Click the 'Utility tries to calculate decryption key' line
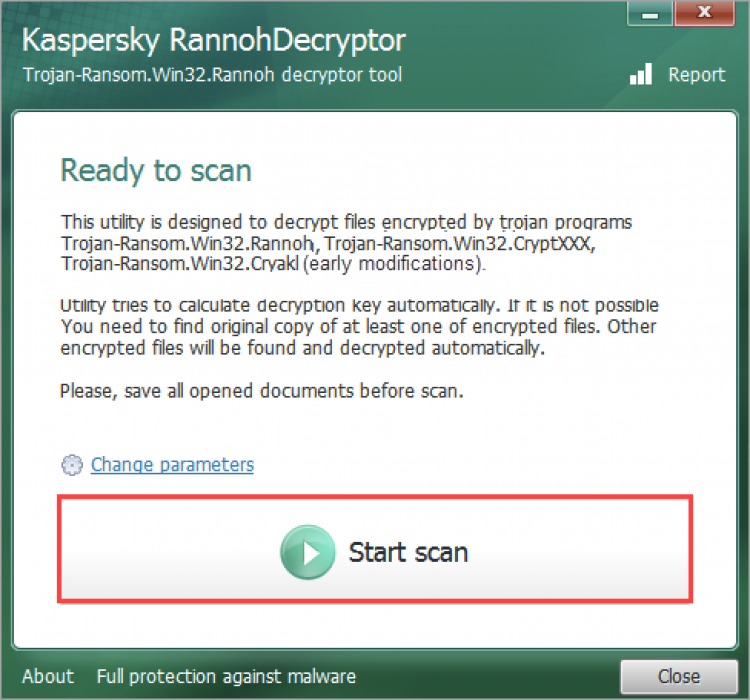Screen dimensions: 750x700 coord(359,305)
